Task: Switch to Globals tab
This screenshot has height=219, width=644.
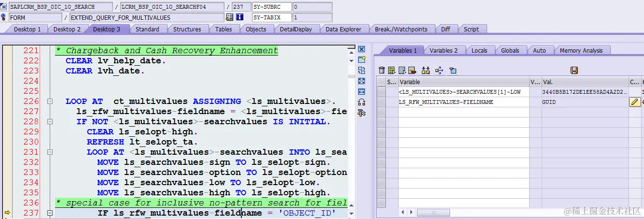Action: pyautogui.click(x=510, y=50)
